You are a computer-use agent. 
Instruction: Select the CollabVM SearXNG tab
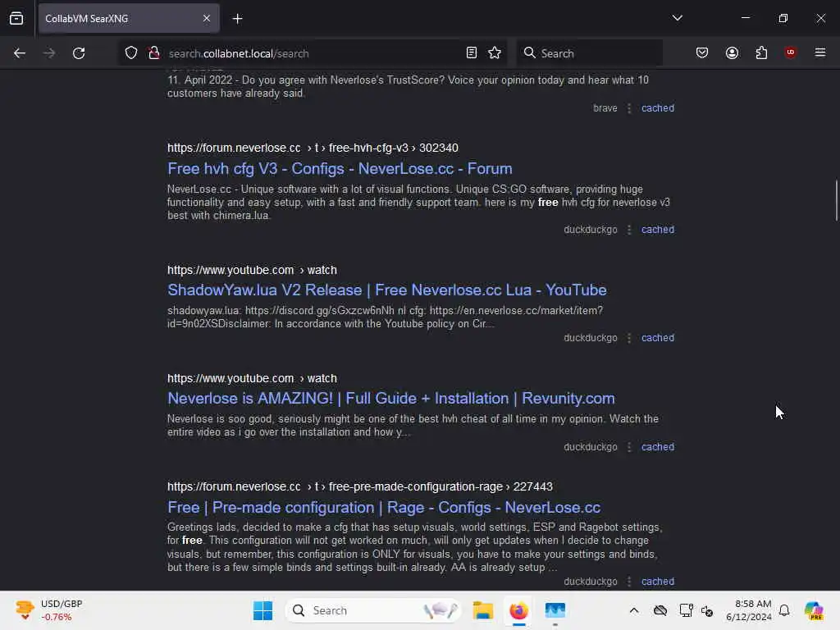point(129,19)
